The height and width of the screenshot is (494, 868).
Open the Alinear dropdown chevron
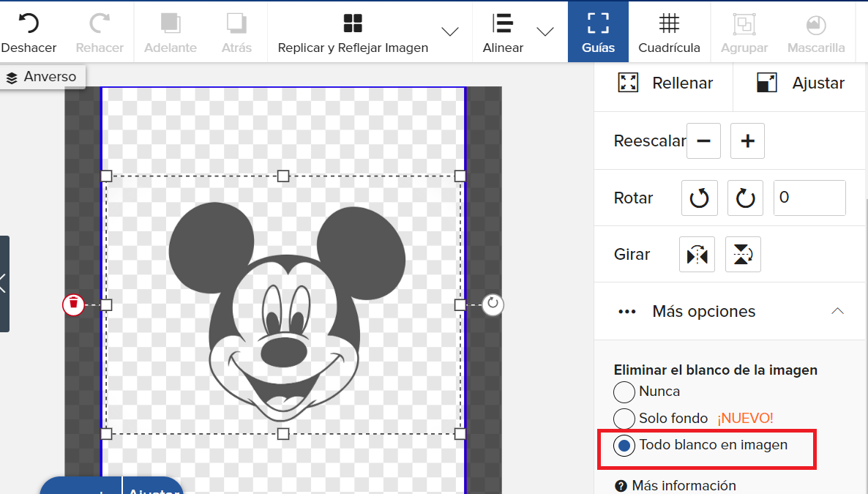pyautogui.click(x=545, y=31)
